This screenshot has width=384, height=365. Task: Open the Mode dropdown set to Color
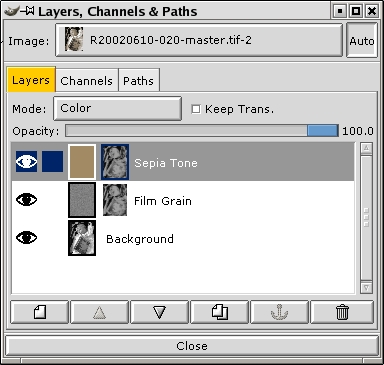[x=117, y=108]
